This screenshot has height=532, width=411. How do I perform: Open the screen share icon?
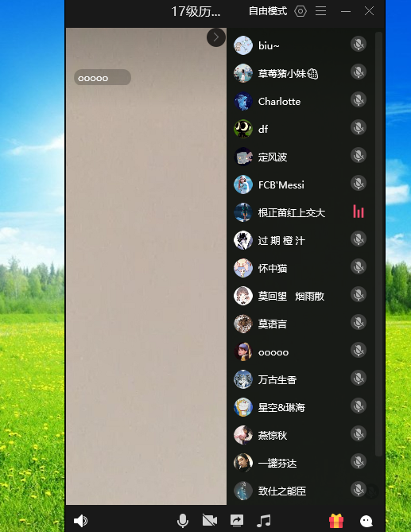click(x=237, y=520)
